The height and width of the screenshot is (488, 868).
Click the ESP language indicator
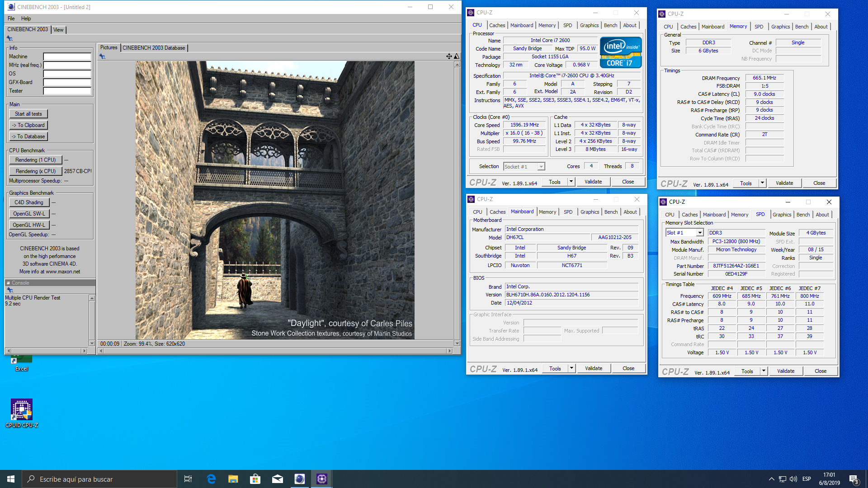(x=807, y=479)
